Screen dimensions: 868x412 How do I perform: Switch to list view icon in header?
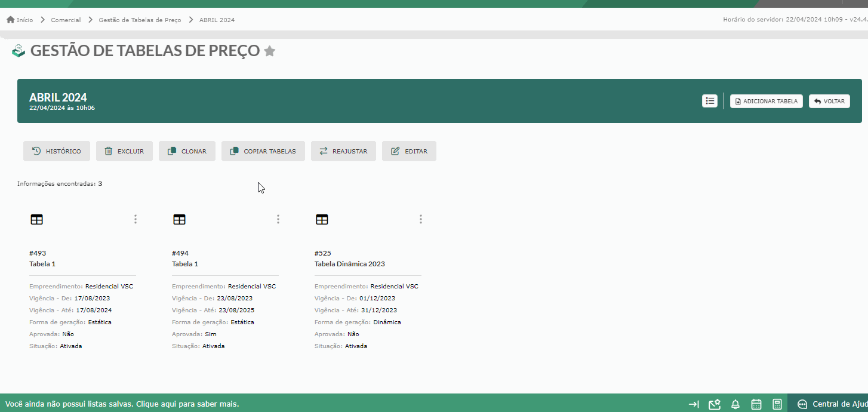(710, 101)
